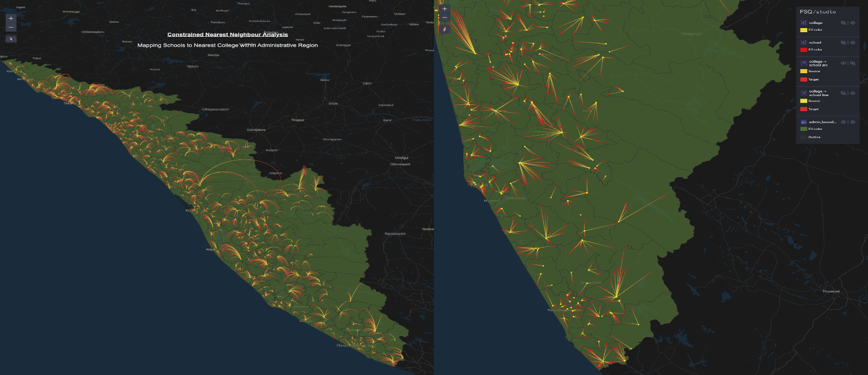868x375 pixels.
Task: Click the college -> school arc layer icon
Action: [x=804, y=63]
